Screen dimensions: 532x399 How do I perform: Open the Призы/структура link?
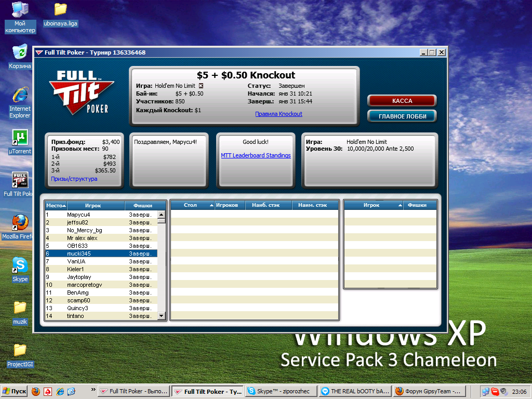point(74,179)
